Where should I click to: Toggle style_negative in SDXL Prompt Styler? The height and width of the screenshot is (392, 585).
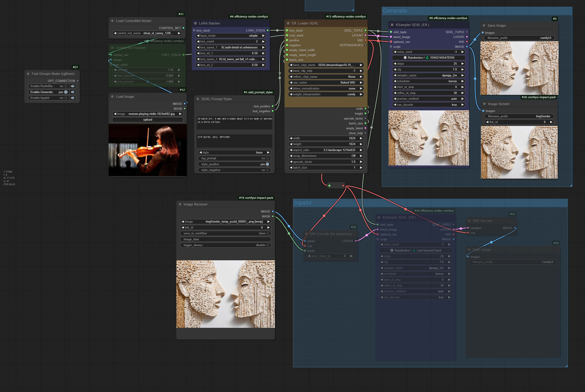pos(267,170)
